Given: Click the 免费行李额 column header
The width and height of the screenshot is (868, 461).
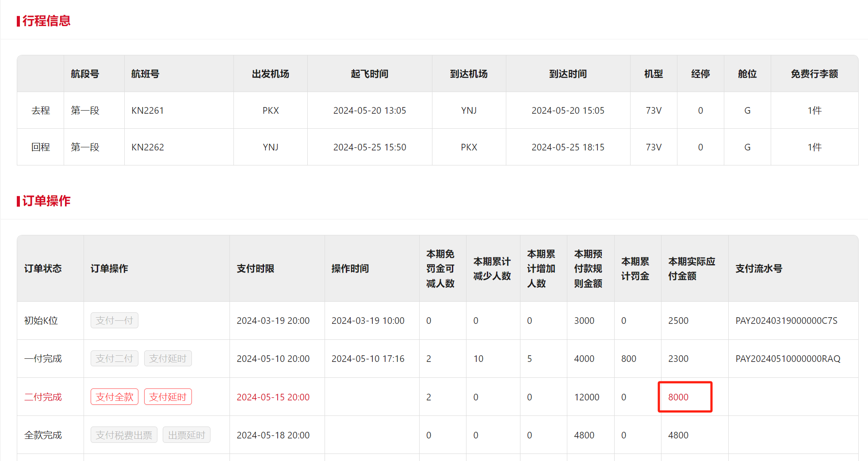Looking at the screenshot, I should pos(814,74).
